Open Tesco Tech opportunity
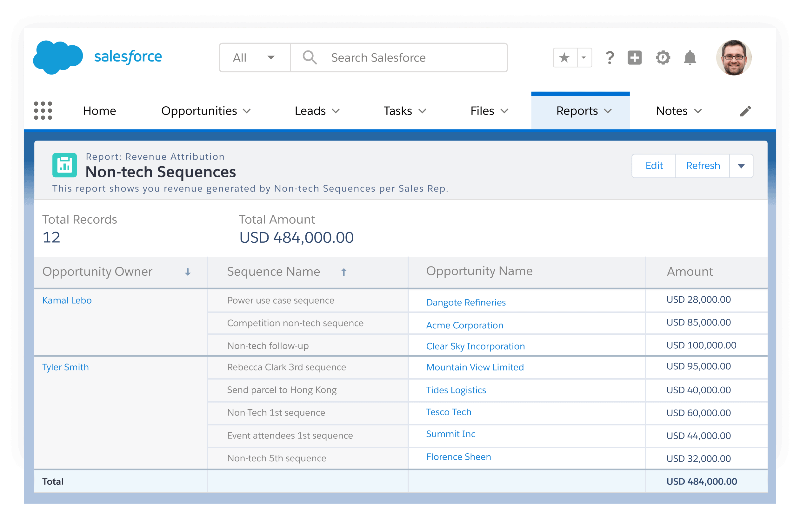 pyautogui.click(x=449, y=412)
